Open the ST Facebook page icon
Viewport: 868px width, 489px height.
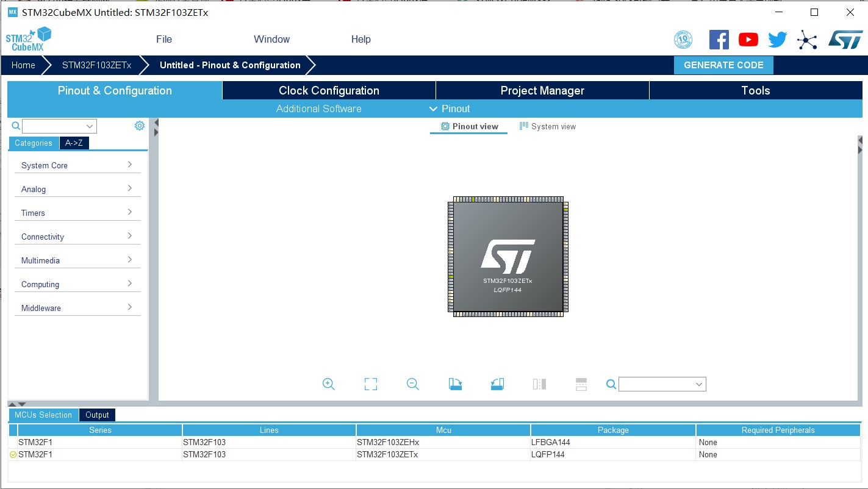[719, 40]
